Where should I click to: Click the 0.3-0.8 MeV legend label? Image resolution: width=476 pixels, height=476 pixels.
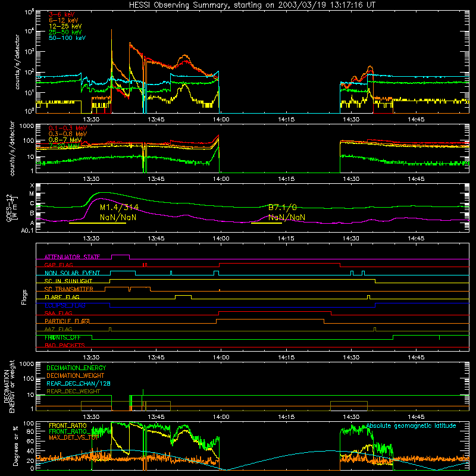(68, 134)
